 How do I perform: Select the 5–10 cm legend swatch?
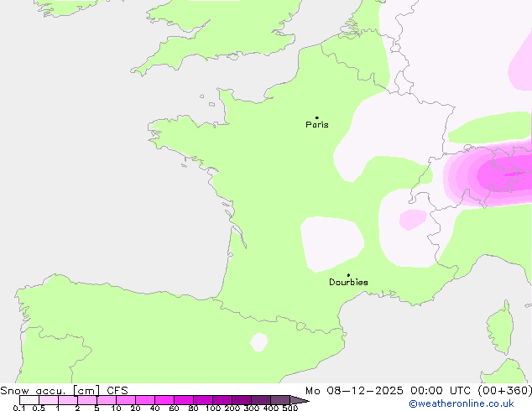107,400
